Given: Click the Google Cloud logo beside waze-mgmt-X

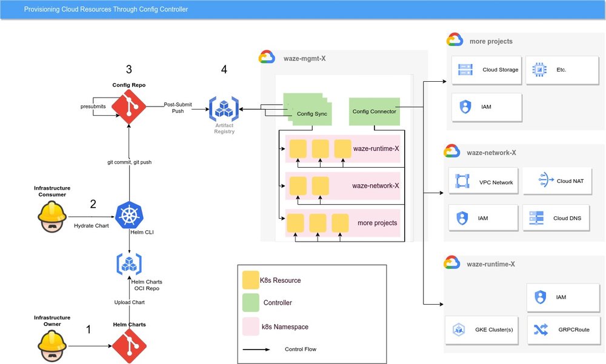Looking at the screenshot, I should coord(267,58).
